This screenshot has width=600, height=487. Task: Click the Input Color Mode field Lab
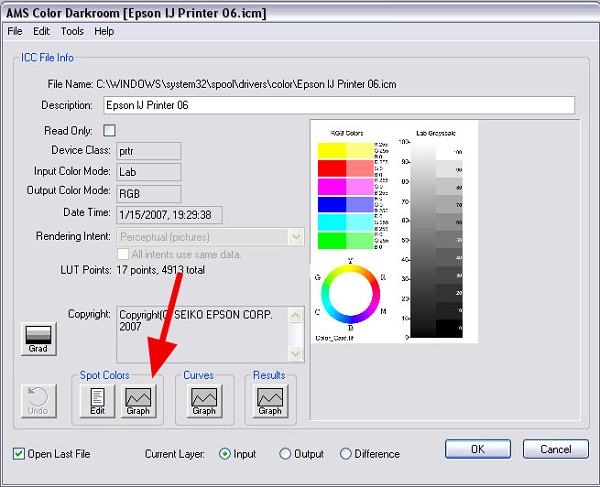click(x=148, y=172)
